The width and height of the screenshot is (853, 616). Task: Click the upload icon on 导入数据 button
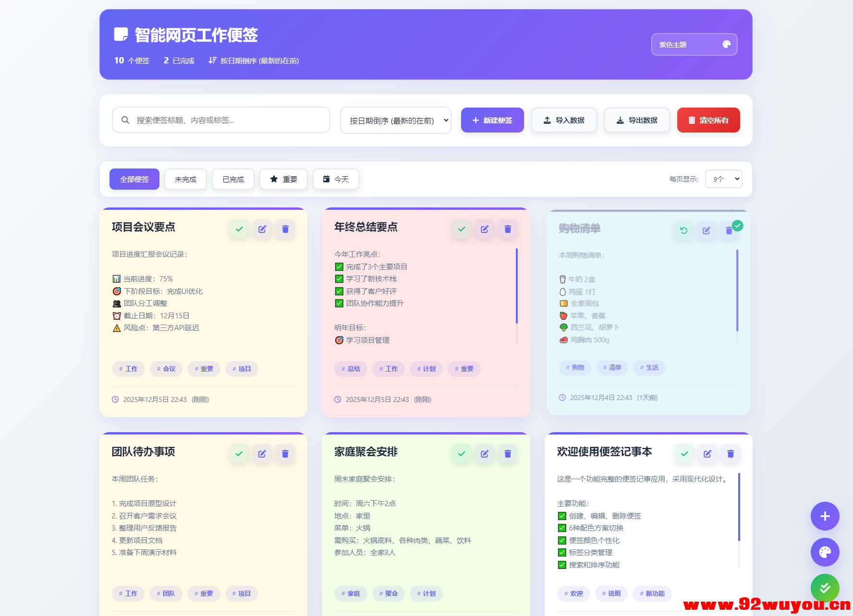(x=548, y=120)
